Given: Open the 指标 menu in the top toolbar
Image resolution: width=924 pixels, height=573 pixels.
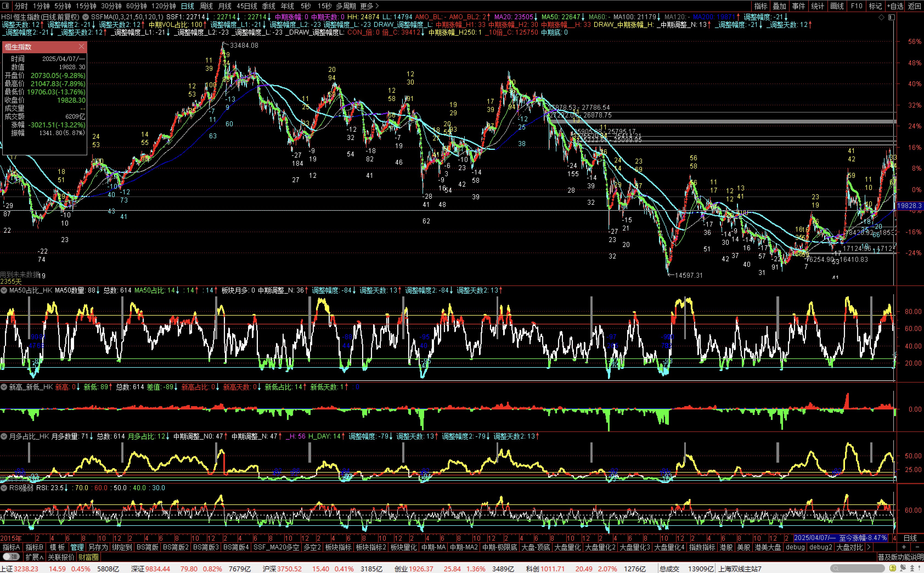Looking at the screenshot, I should (760, 6).
